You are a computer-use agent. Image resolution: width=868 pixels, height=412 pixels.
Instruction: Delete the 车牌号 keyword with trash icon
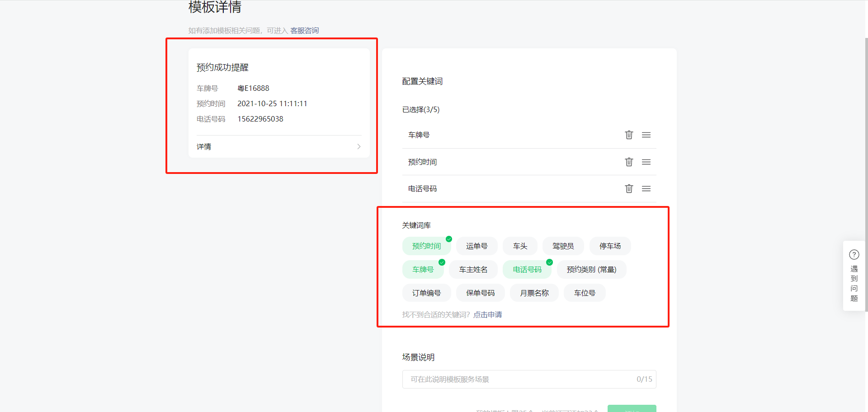pyautogui.click(x=629, y=135)
